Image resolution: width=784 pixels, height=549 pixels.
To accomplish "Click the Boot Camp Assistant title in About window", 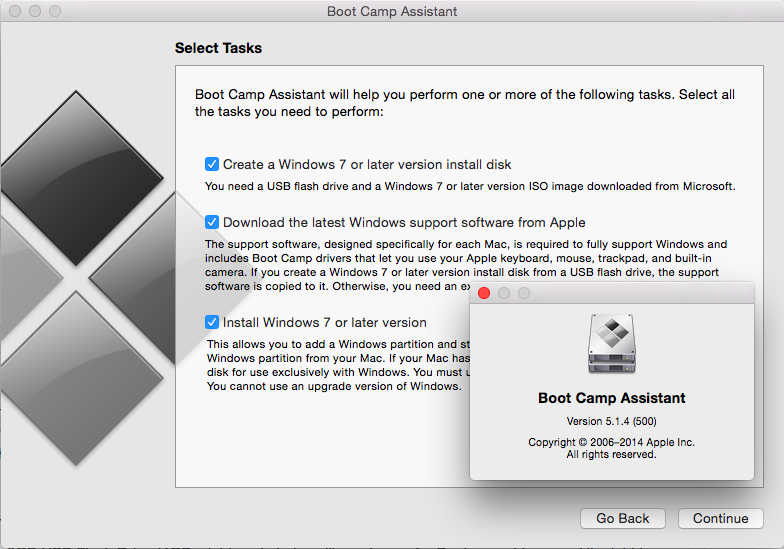I will coord(612,398).
